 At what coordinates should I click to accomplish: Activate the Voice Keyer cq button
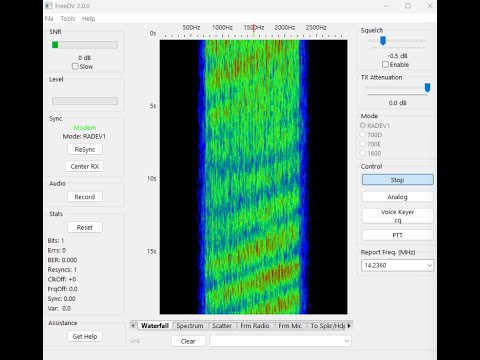(398, 216)
